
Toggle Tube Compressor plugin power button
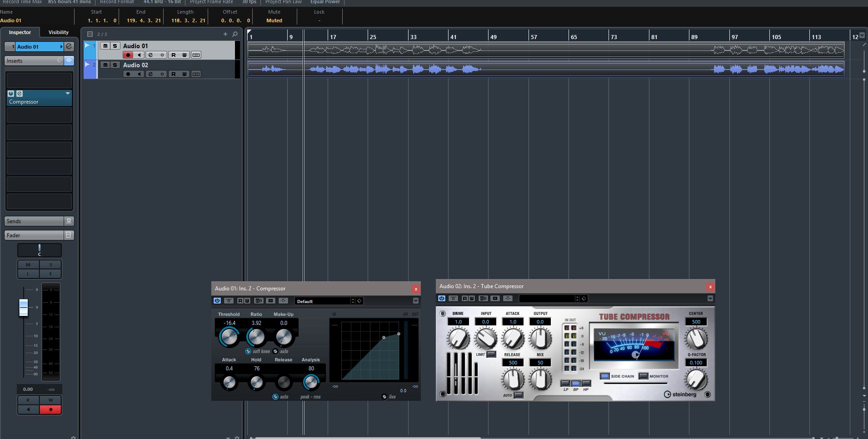click(x=442, y=299)
